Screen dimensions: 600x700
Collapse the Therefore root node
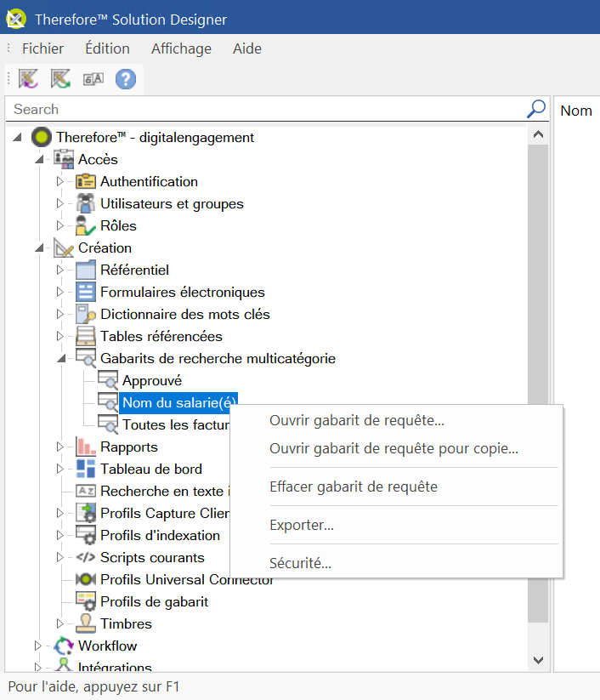(x=17, y=138)
